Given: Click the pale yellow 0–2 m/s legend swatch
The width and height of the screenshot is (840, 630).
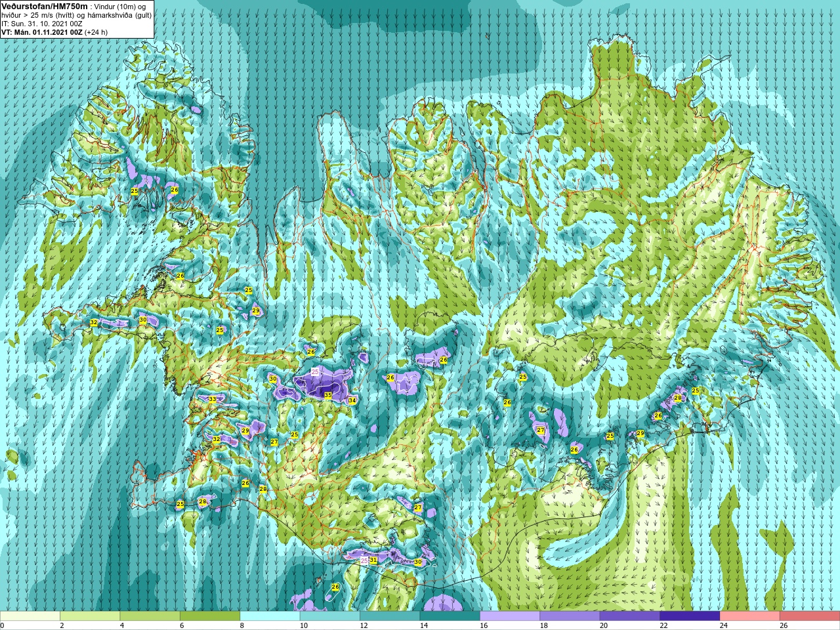Looking at the screenshot, I should tap(30, 616).
